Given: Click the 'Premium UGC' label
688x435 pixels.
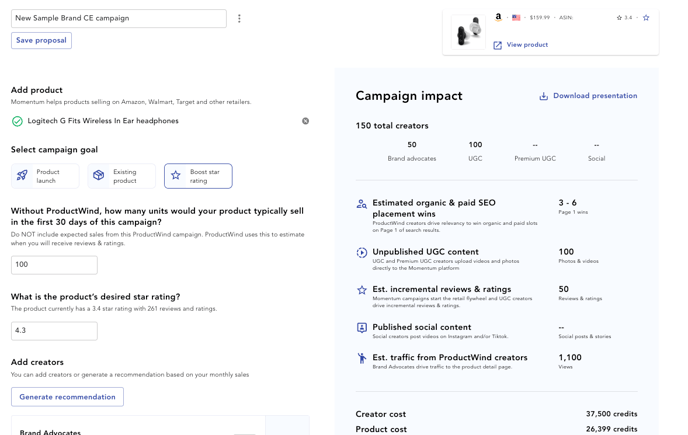Looking at the screenshot, I should (535, 158).
